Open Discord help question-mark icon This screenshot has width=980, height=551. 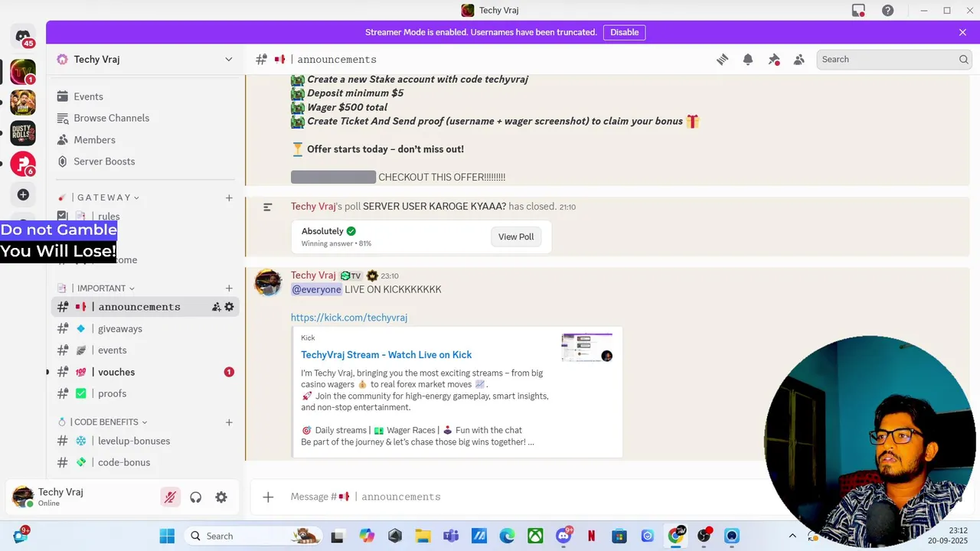click(887, 11)
